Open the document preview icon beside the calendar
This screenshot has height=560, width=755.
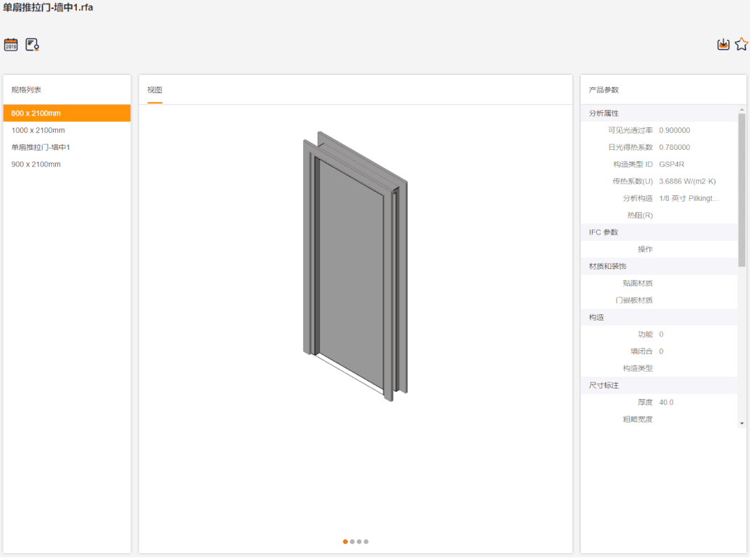pos(32,45)
